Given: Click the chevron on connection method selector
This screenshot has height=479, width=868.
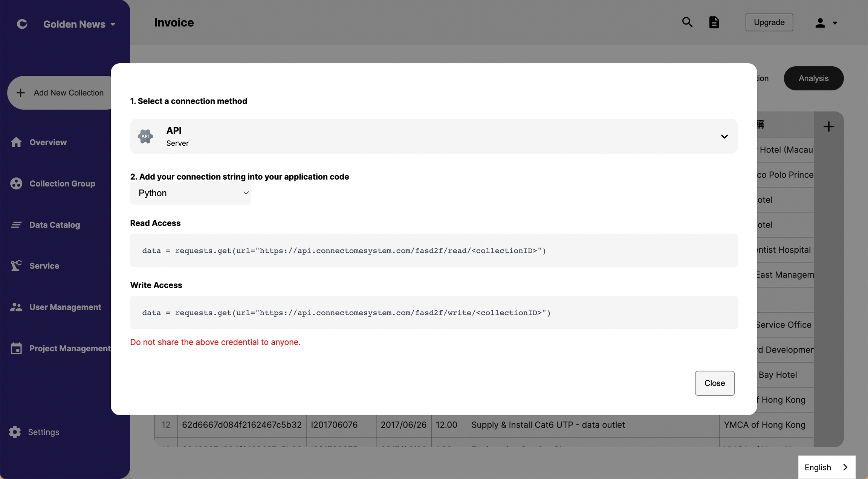Looking at the screenshot, I should [724, 136].
